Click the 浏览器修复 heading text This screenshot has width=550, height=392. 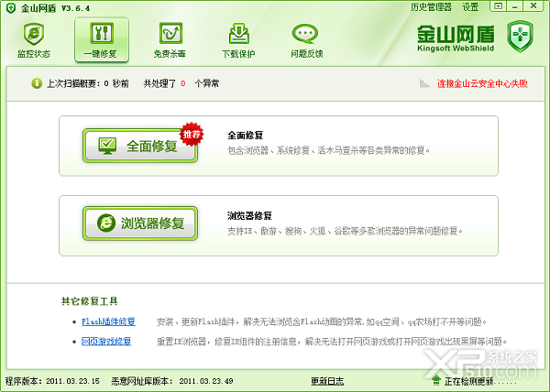(249, 215)
